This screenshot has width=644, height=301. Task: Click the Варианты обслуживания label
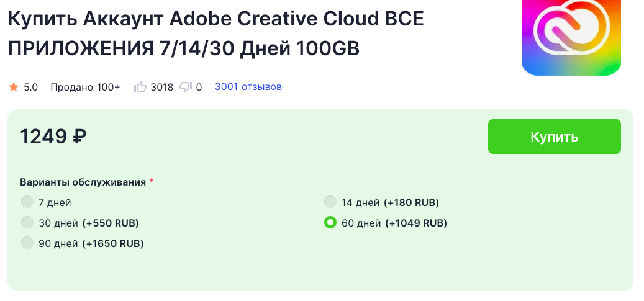[x=83, y=182]
